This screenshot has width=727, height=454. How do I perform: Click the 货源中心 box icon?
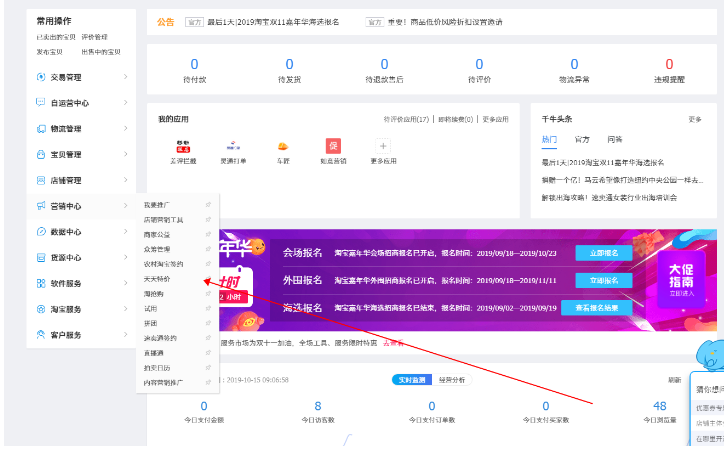pyautogui.click(x=41, y=257)
